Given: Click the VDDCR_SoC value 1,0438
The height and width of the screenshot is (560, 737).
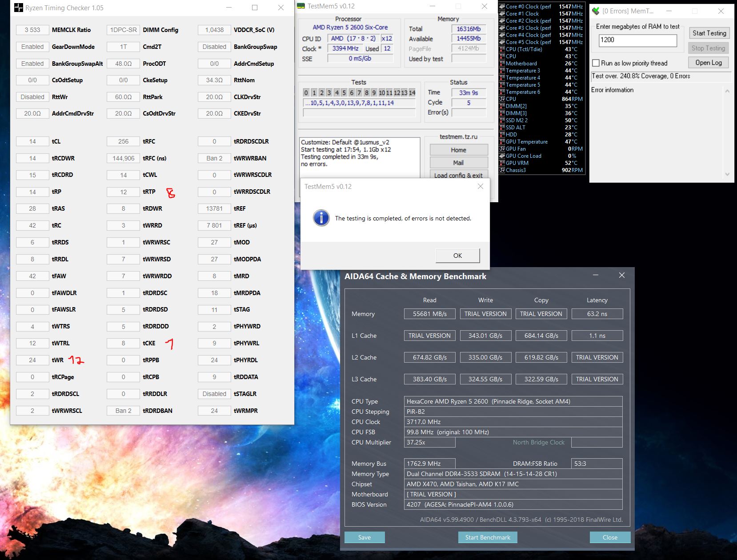Looking at the screenshot, I should [x=214, y=30].
